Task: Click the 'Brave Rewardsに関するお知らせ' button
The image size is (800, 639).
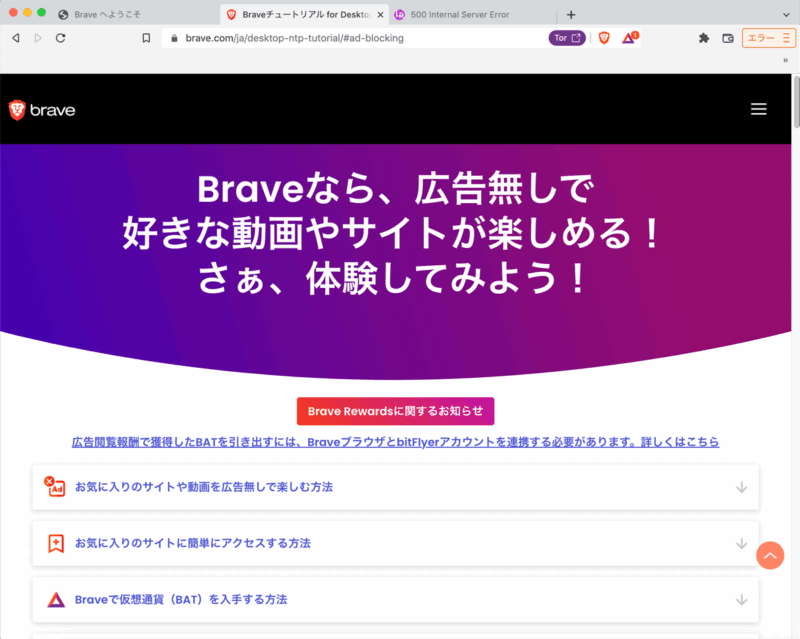Action: pyautogui.click(x=395, y=411)
